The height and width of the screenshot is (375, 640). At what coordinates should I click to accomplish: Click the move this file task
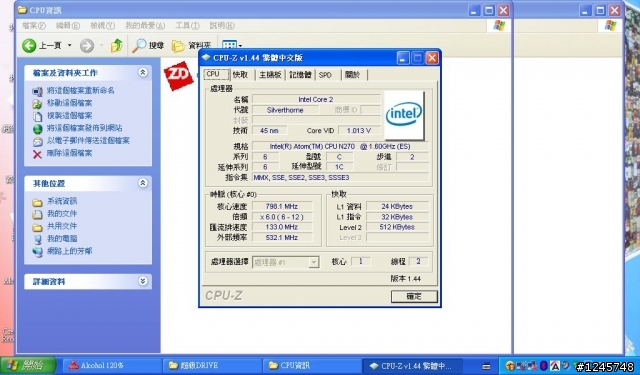coord(69,103)
